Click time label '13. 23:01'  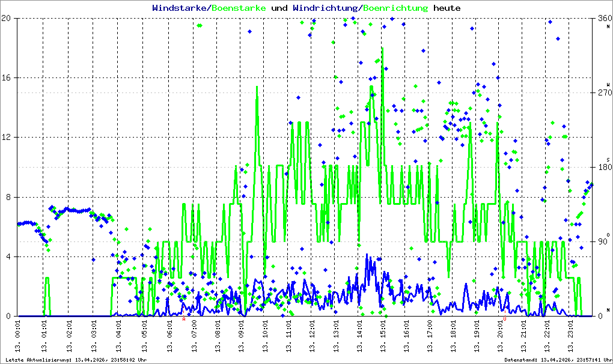pyautogui.click(x=570, y=336)
